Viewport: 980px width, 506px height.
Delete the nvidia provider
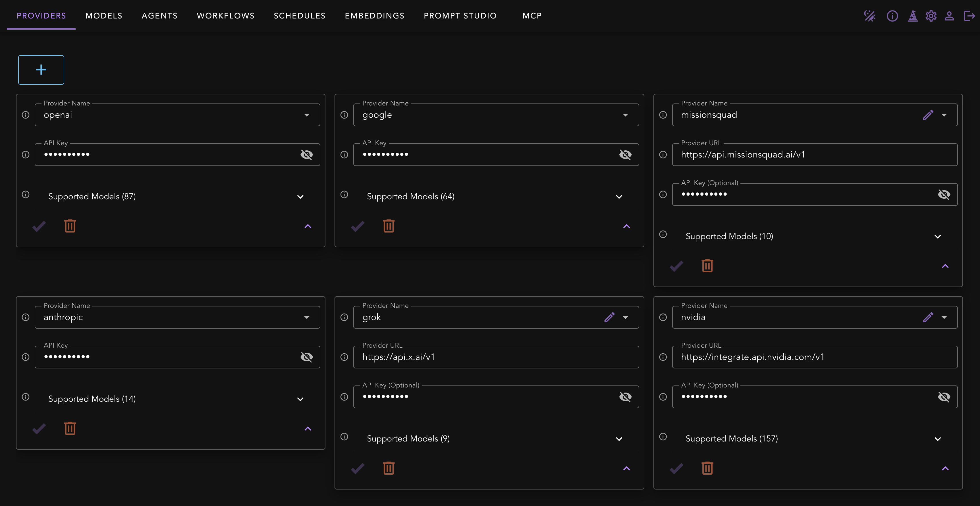click(707, 468)
